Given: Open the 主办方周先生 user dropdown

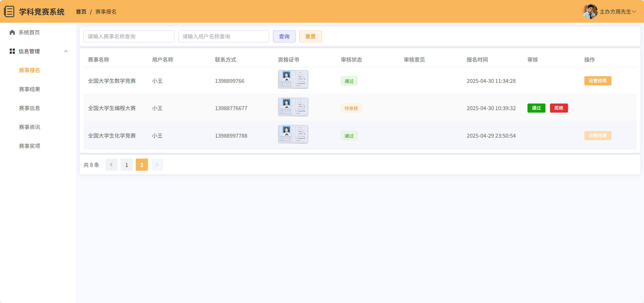Looking at the screenshot, I should pos(634,12).
